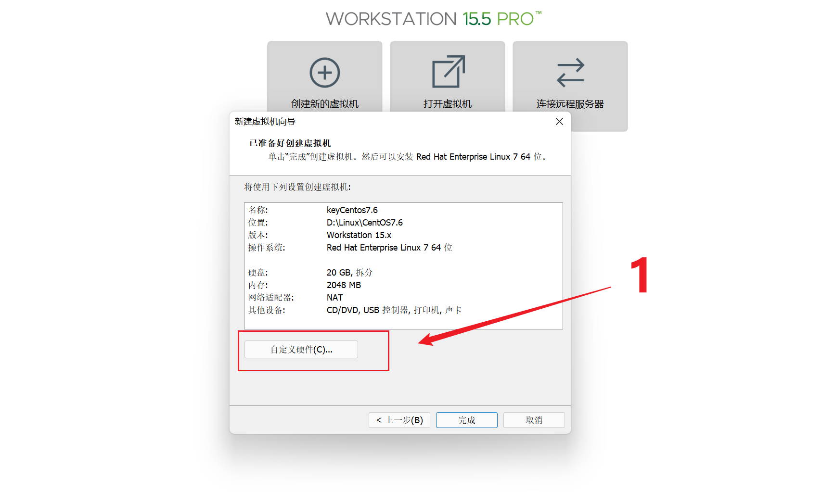This screenshot has height=504, width=822.
Task: Click the version value Workstation 15.x
Action: 359,235
